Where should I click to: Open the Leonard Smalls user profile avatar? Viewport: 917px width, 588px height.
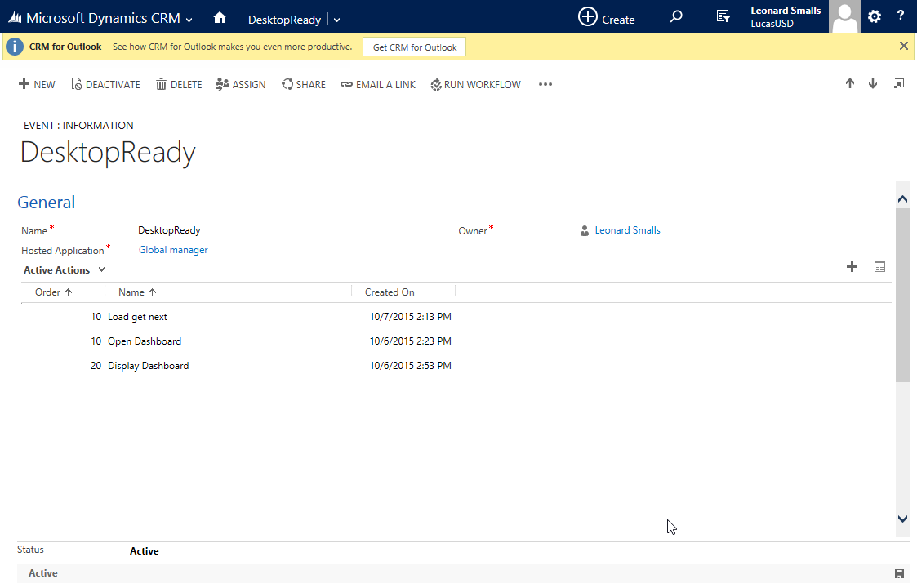844,16
